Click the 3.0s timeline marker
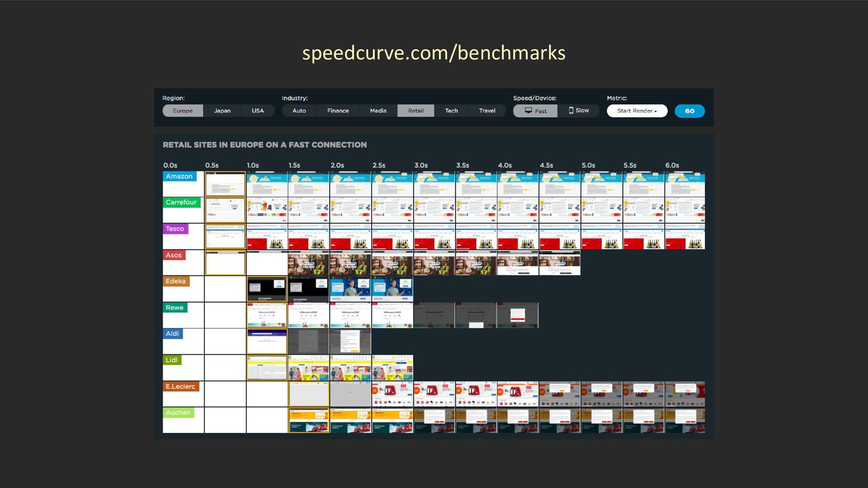 [x=421, y=165]
